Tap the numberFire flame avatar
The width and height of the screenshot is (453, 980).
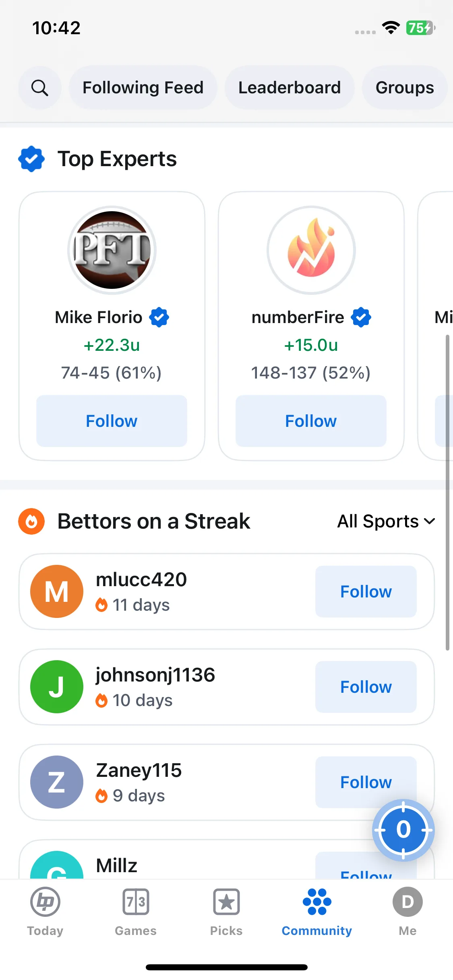311,250
